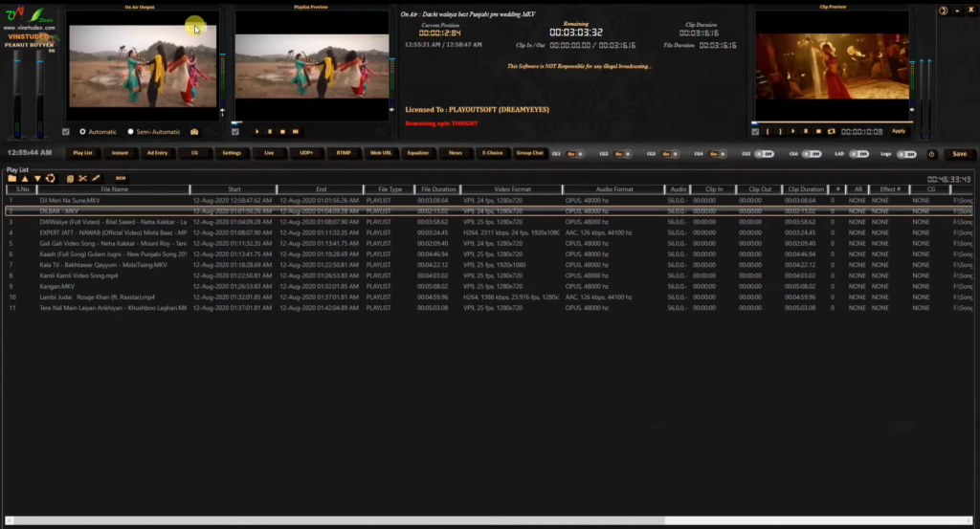Click the move up arrow in Play List toolbar

coord(25,178)
